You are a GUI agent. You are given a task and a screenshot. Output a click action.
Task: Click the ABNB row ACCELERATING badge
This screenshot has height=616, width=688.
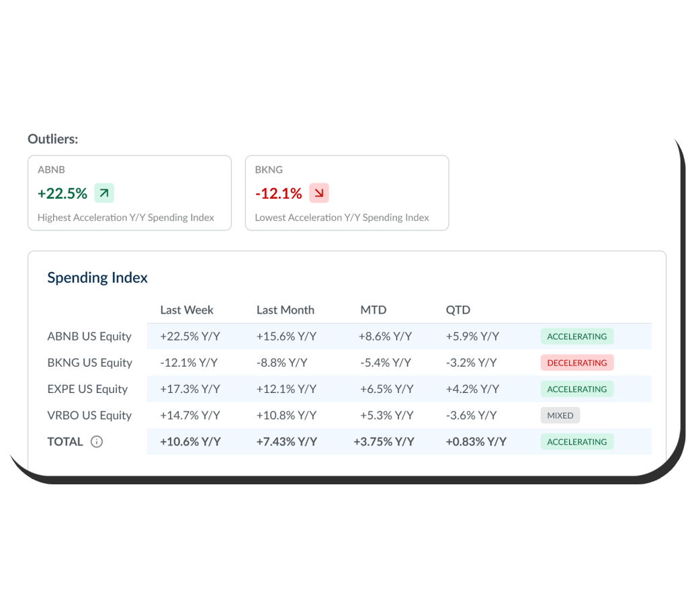pos(577,337)
